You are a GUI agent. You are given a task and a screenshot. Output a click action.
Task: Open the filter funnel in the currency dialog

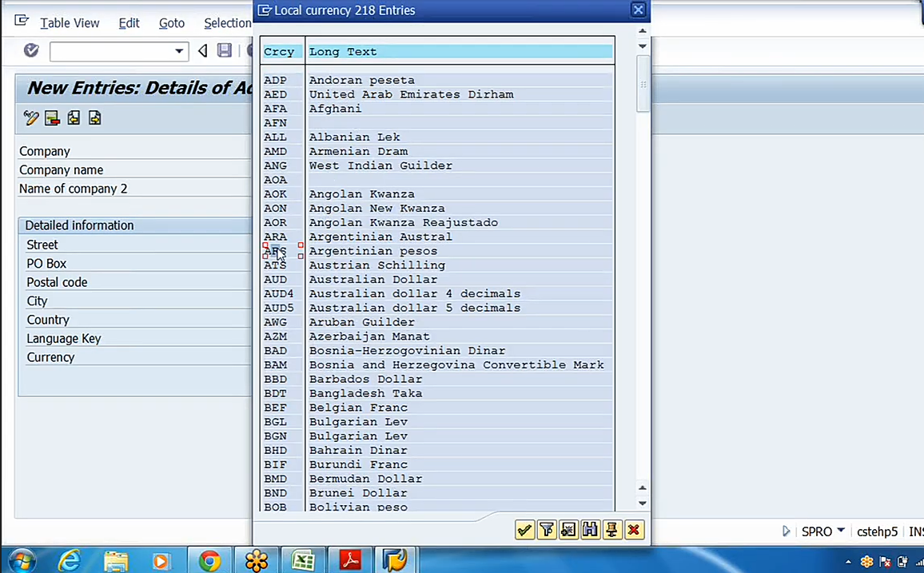pyautogui.click(x=546, y=530)
